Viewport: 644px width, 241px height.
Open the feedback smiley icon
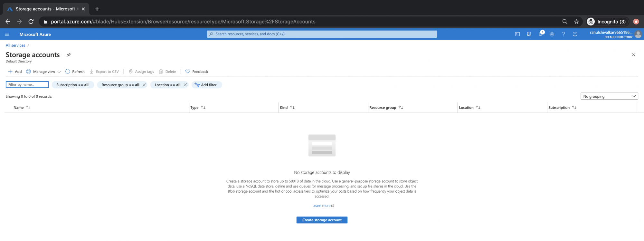575,34
